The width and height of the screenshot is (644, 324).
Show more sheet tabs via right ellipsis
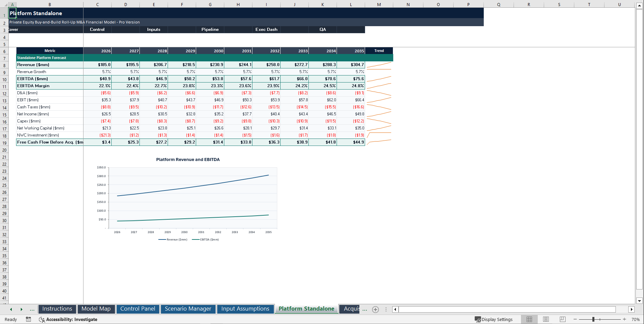coord(365,310)
